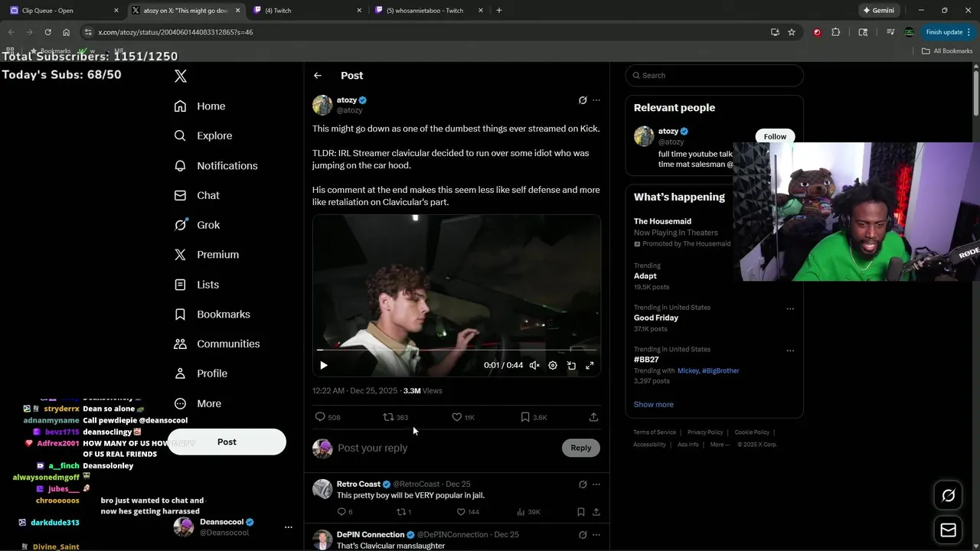Go back using the Post arrow
The image size is (980, 551).
(x=318, y=76)
